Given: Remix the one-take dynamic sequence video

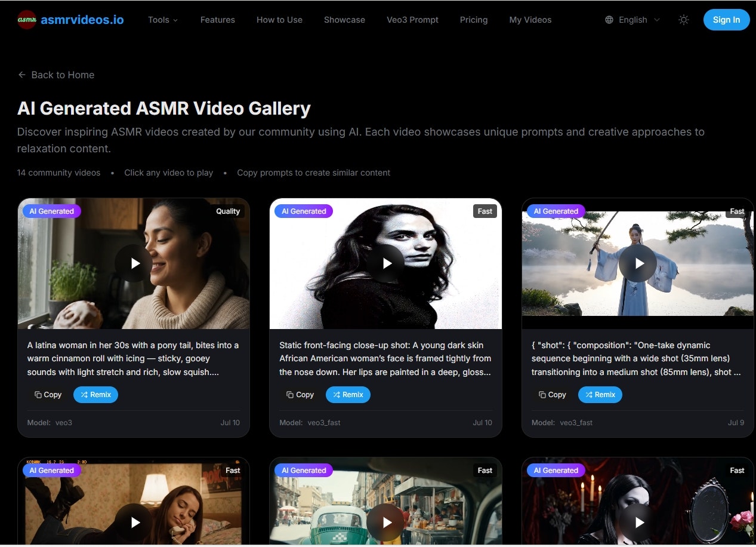Looking at the screenshot, I should [x=600, y=395].
